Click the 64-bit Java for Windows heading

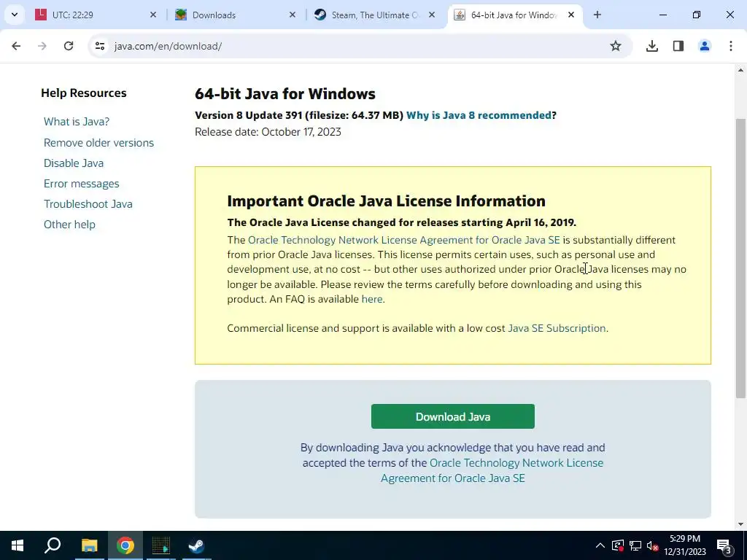coord(285,94)
